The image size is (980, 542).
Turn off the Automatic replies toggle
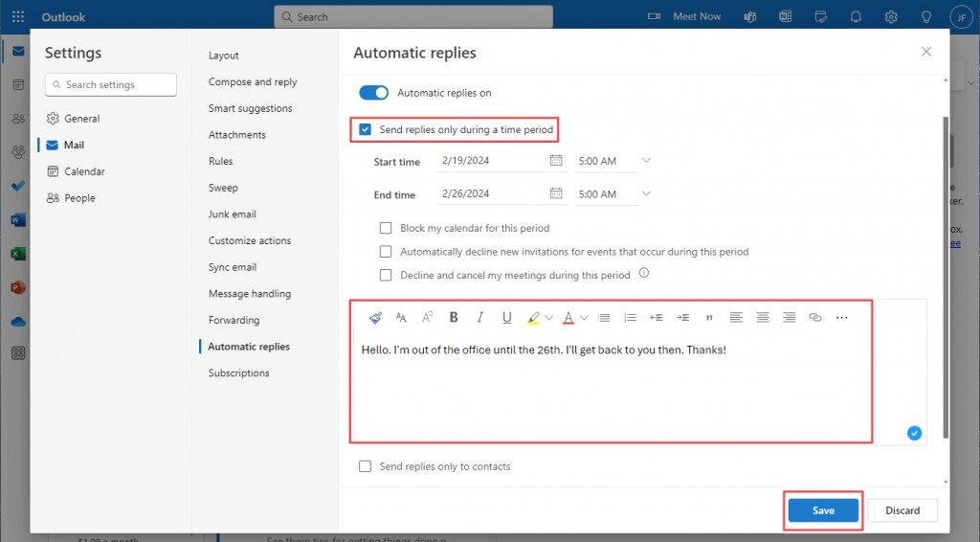pos(374,93)
